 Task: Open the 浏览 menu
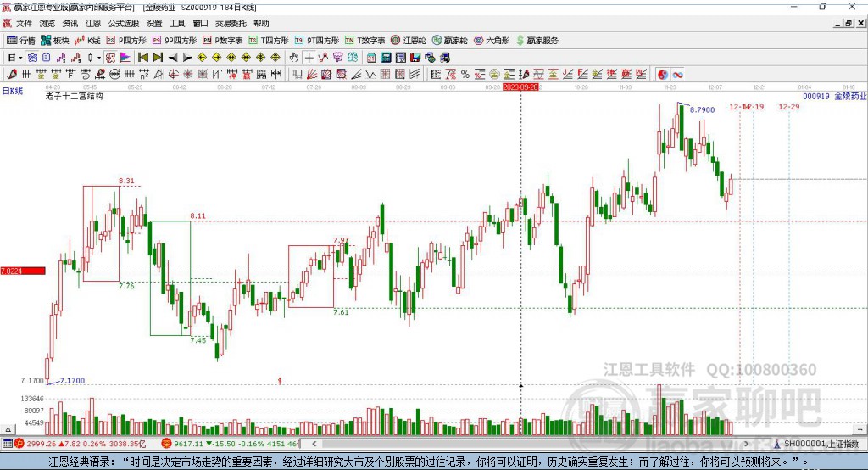(x=47, y=23)
